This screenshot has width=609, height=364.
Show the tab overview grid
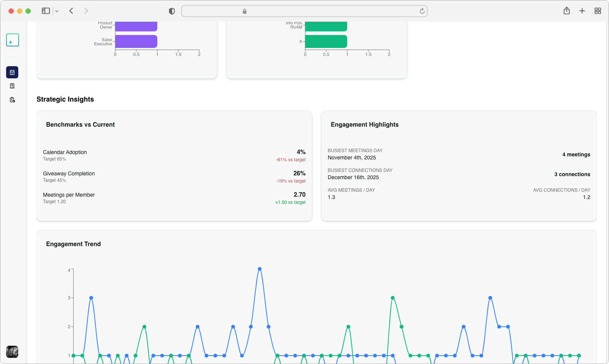point(598,11)
